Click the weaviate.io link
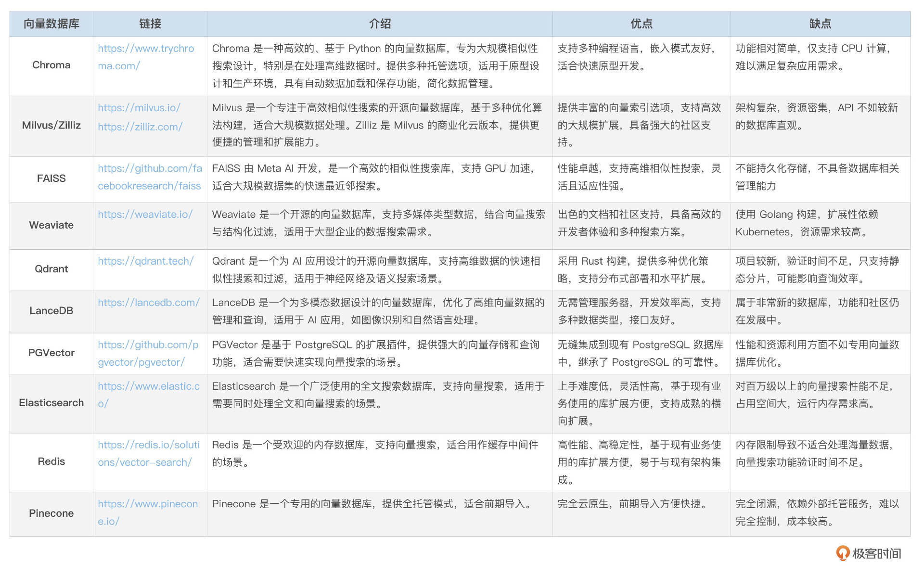This screenshot has width=924, height=576. click(145, 215)
